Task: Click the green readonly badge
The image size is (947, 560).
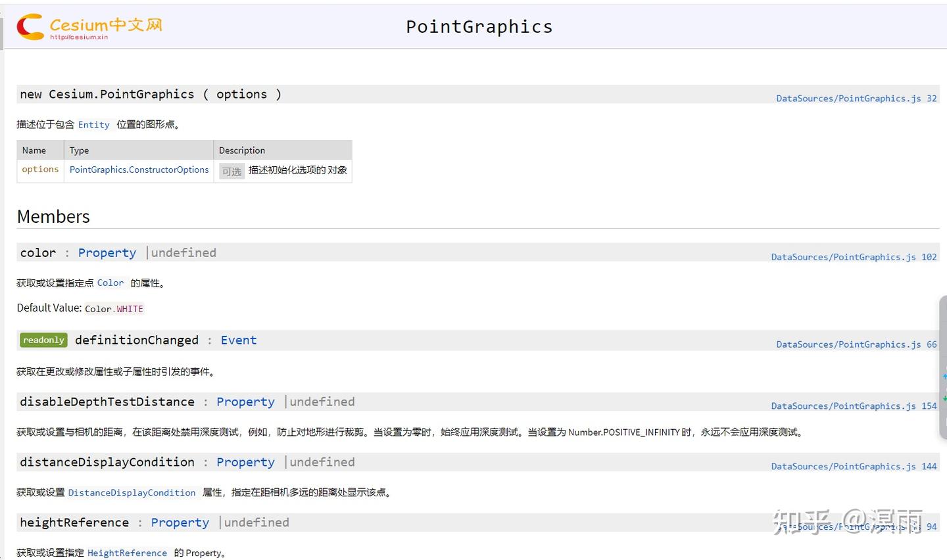Action: pyautogui.click(x=43, y=340)
